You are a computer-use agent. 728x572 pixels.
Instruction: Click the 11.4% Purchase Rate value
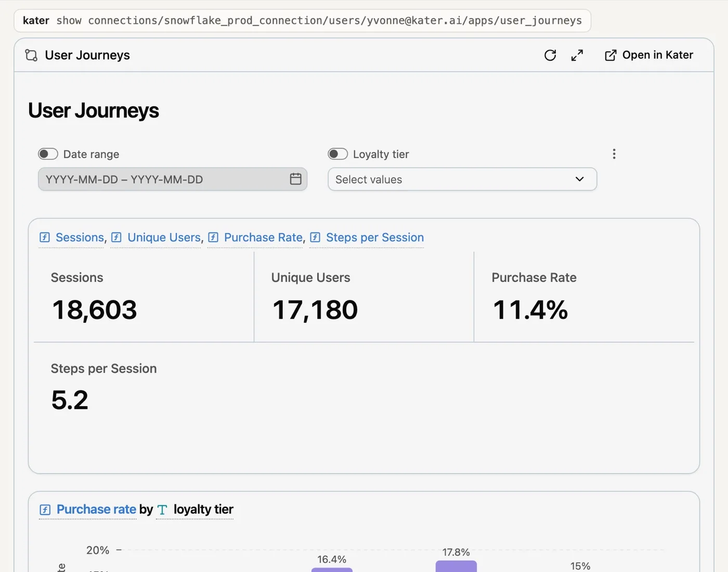pos(530,310)
